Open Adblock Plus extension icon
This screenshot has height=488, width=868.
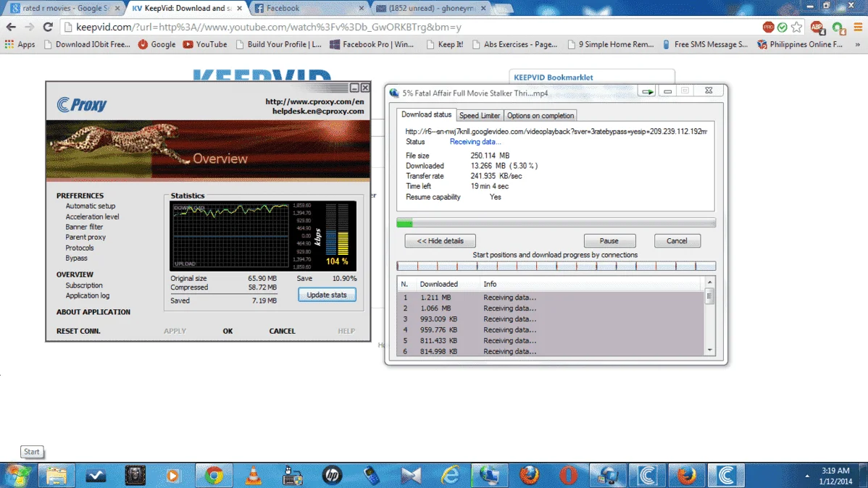tap(817, 27)
